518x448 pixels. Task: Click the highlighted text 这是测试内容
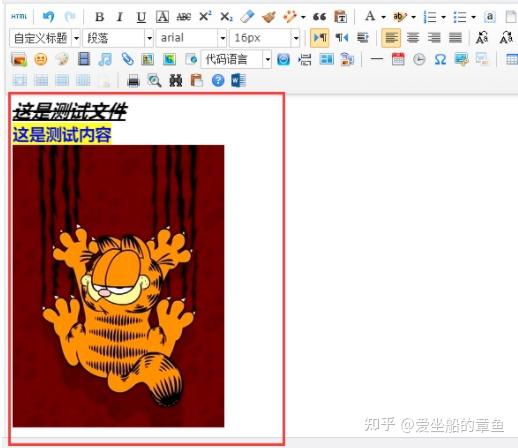tap(62, 135)
